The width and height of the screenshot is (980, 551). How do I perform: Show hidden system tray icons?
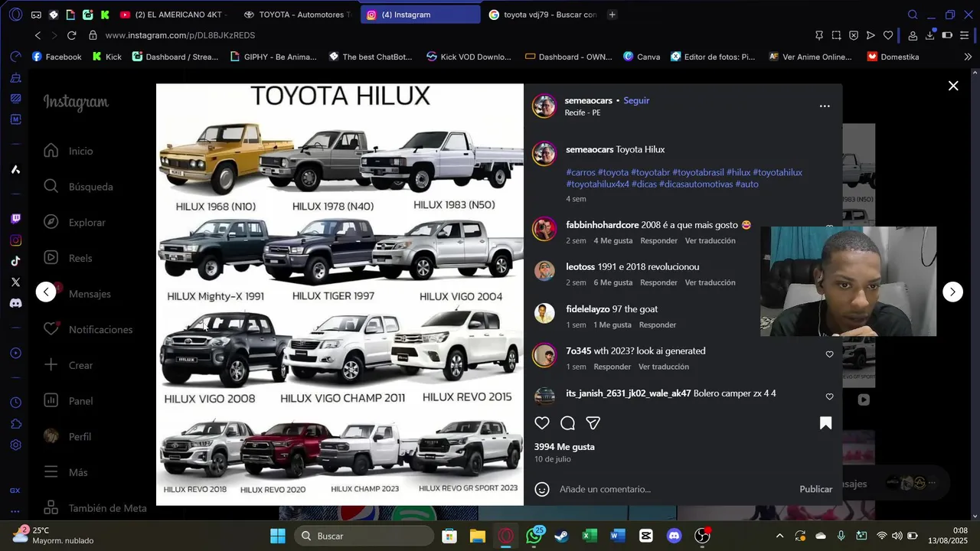point(779,536)
